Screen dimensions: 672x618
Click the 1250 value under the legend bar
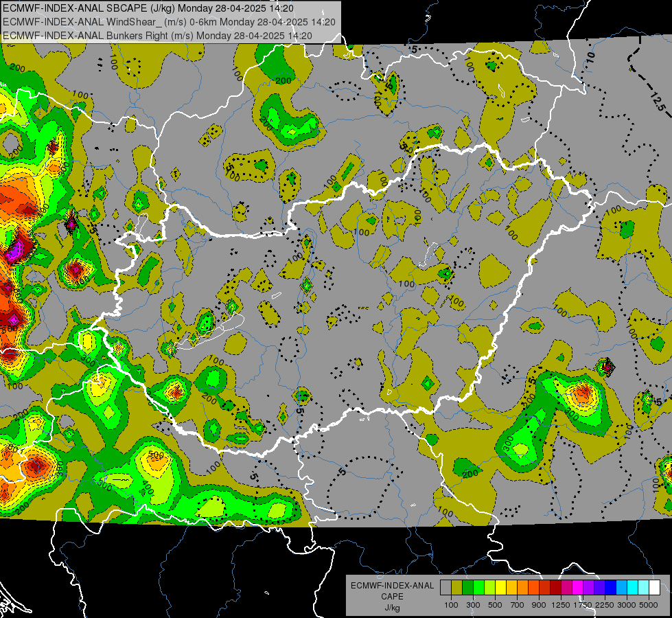click(561, 605)
